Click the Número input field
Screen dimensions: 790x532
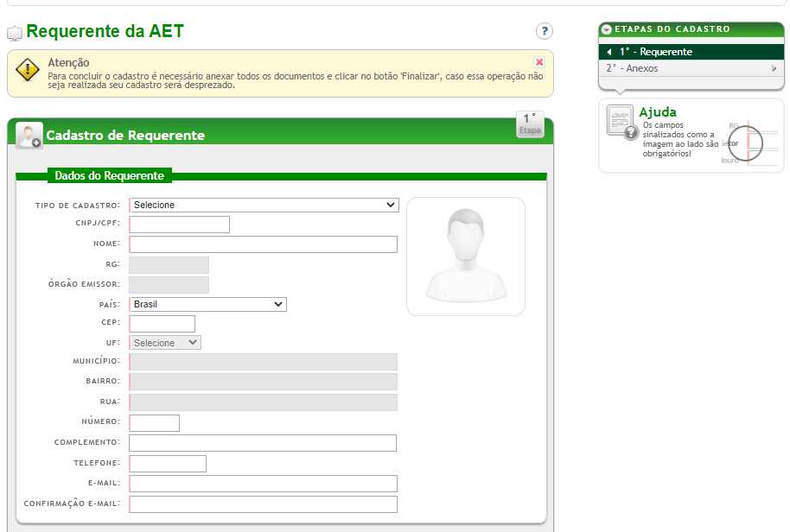tap(155, 423)
